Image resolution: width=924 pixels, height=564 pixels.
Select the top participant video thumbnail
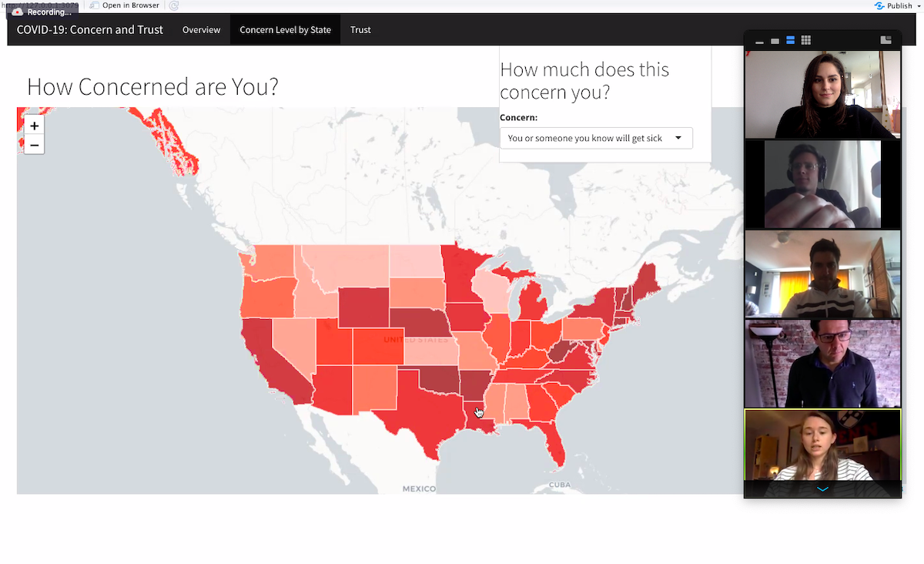822,95
